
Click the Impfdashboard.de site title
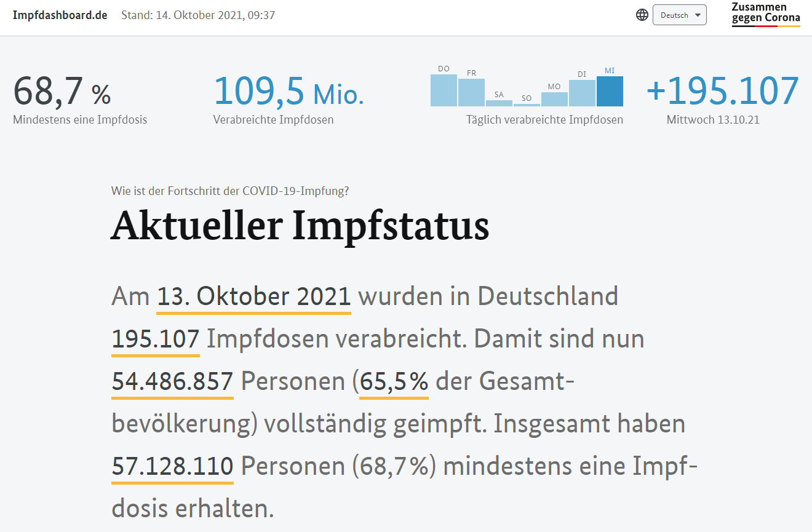pos(60,15)
